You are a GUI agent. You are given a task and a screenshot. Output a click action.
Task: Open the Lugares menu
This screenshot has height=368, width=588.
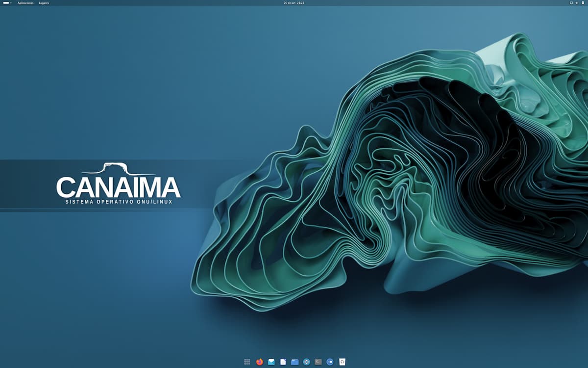tap(44, 3)
